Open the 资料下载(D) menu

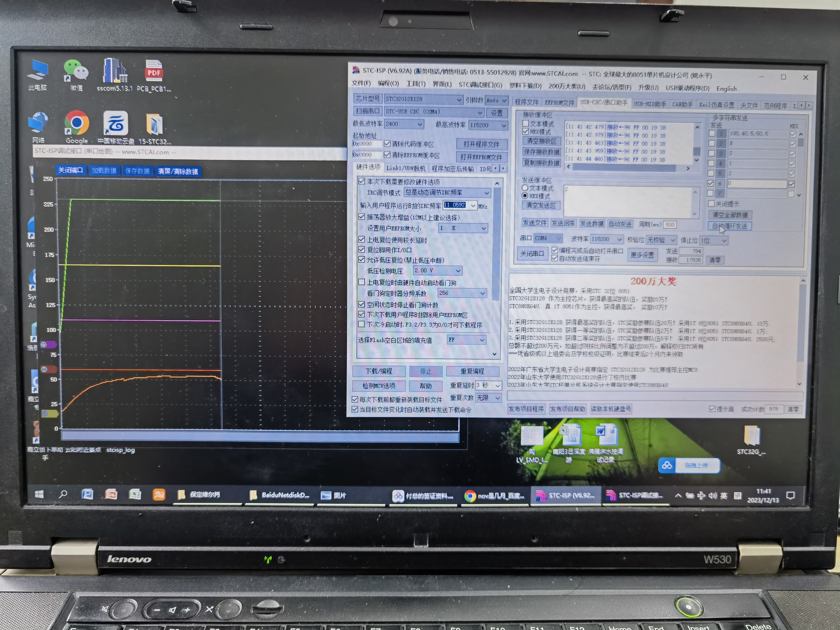(x=525, y=86)
